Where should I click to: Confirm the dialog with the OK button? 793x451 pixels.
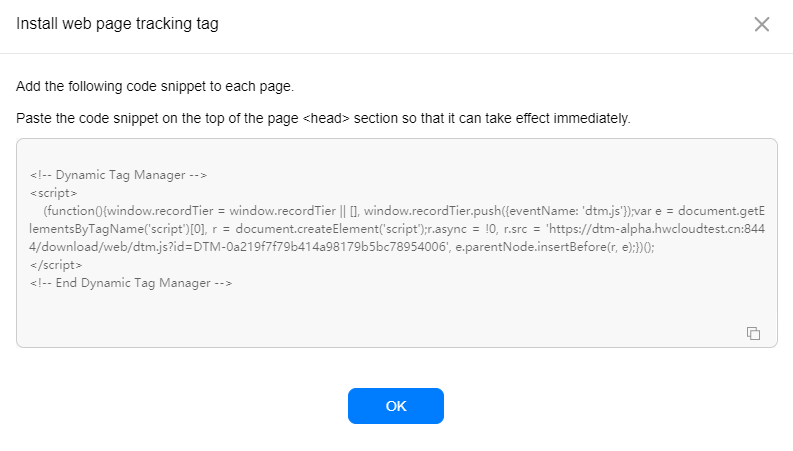click(395, 406)
